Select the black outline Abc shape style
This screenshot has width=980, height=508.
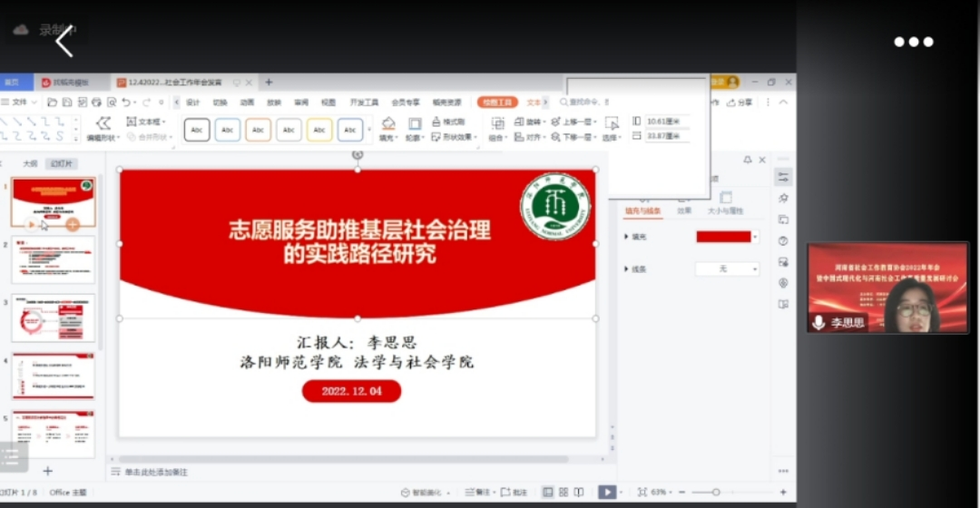click(x=197, y=130)
